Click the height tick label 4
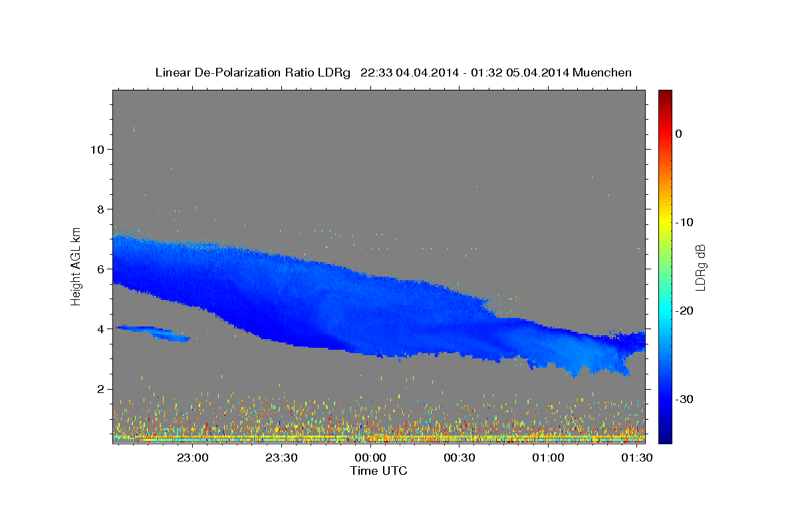 [x=101, y=329]
